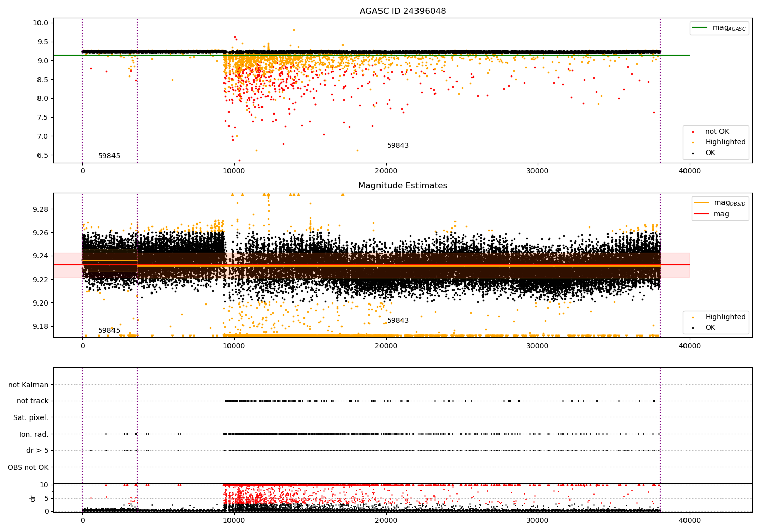760x532 pixels.
Task: Click the '30000' x-axis tick in bottom plot
Action: (x=538, y=520)
